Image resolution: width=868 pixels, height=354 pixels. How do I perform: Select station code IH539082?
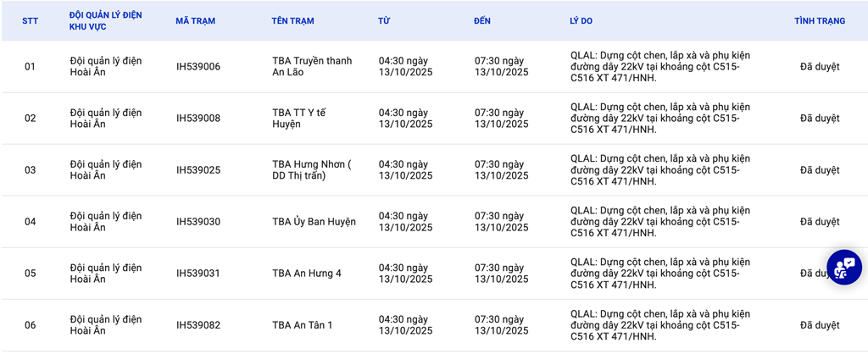pos(198,325)
